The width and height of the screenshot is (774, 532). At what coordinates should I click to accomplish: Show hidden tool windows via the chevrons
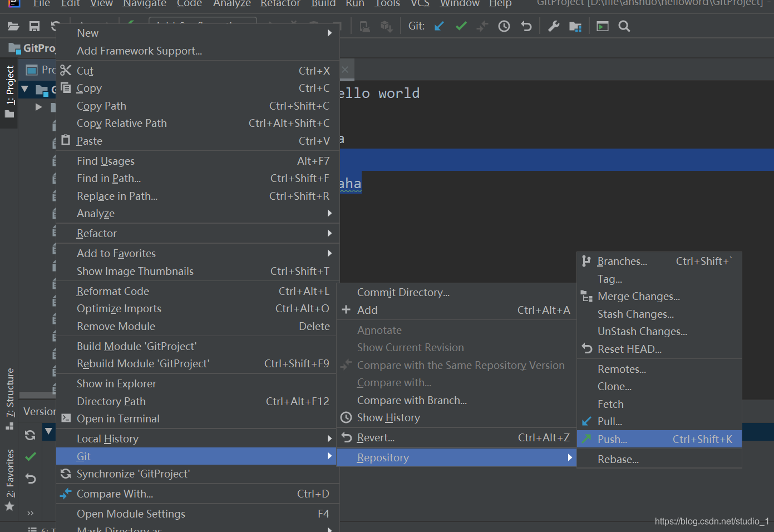30,513
